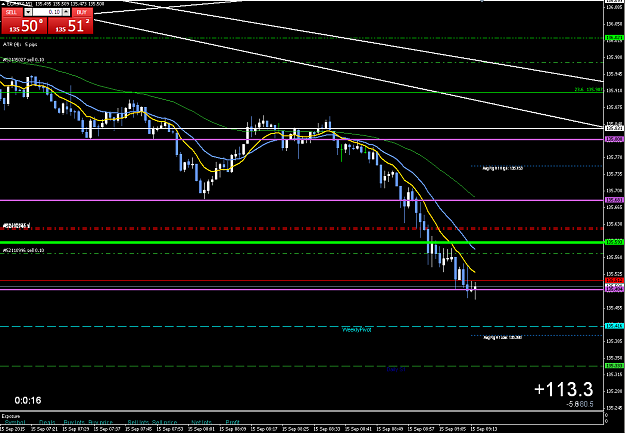625x434 pixels.
Task: Click the red price tag on the price axis
Action: (x=614, y=280)
